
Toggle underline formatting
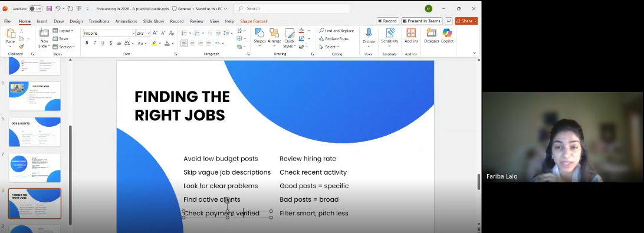(103, 43)
